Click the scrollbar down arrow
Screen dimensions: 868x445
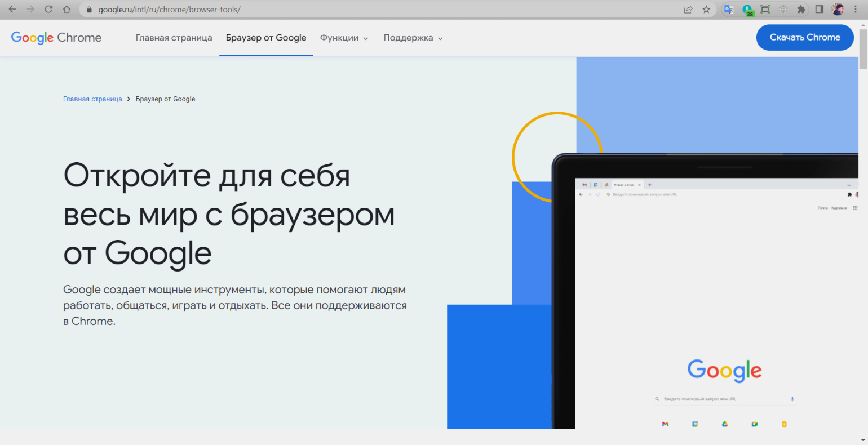[863, 440]
